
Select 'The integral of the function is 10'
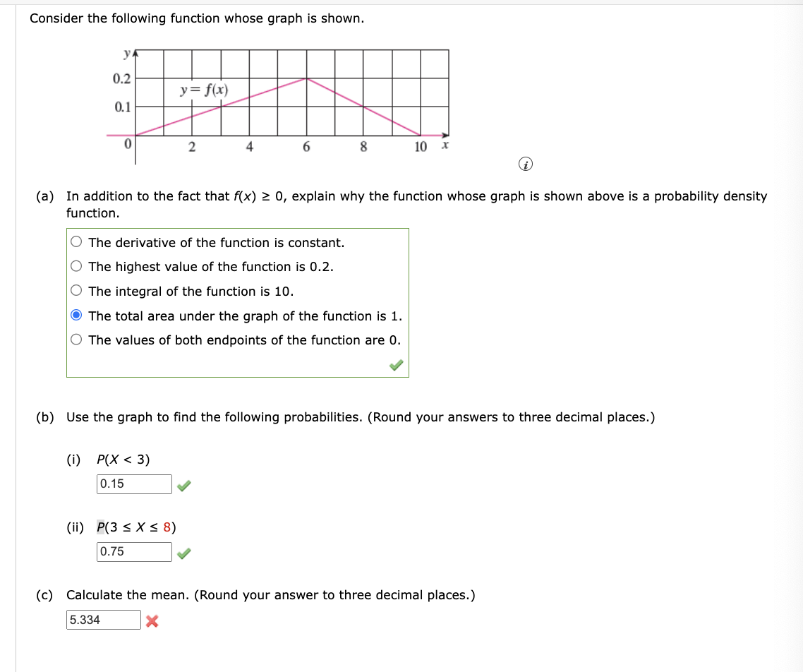[x=75, y=291]
